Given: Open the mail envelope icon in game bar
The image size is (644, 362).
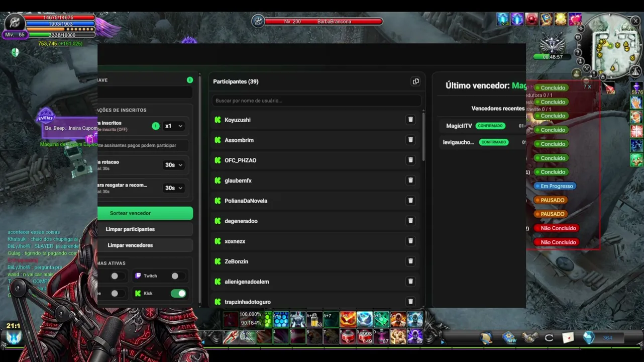Looking at the screenshot, I should coord(568,338).
